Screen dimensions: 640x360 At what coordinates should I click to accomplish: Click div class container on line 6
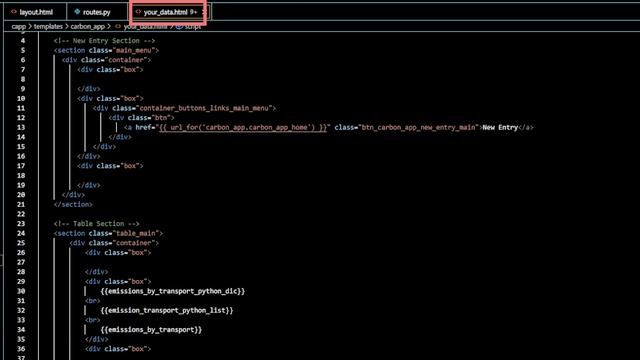pos(106,60)
